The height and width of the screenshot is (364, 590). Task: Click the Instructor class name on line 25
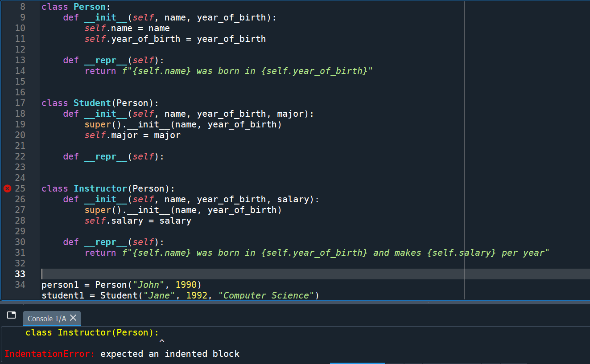tap(101, 188)
